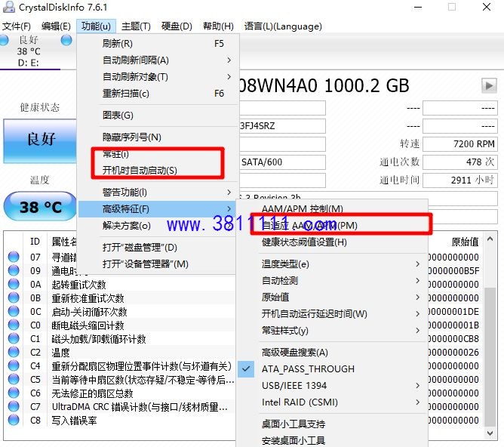Click 安装桌面小工具 entry
This screenshot has width=504, height=447.
click(333, 440)
